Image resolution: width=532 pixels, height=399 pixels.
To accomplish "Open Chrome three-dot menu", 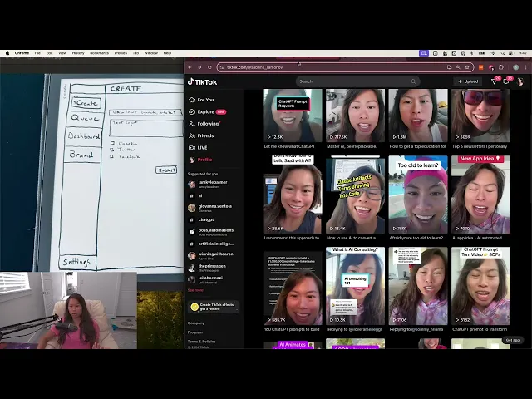I will point(526,67).
